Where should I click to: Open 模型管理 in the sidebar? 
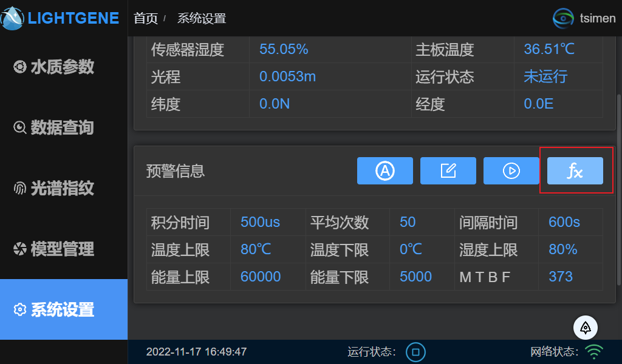click(x=63, y=249)
